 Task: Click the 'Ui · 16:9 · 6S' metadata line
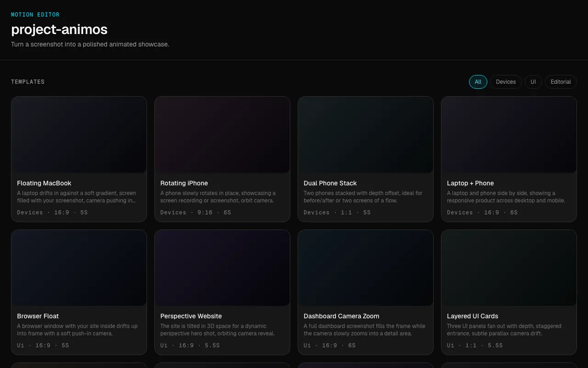click(x=329, y=345)
